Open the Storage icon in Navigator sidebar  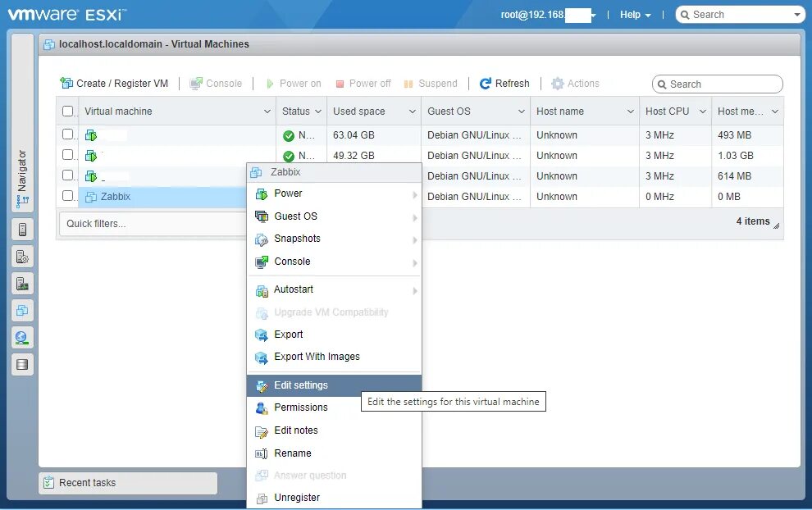click(x=22, y=365)
